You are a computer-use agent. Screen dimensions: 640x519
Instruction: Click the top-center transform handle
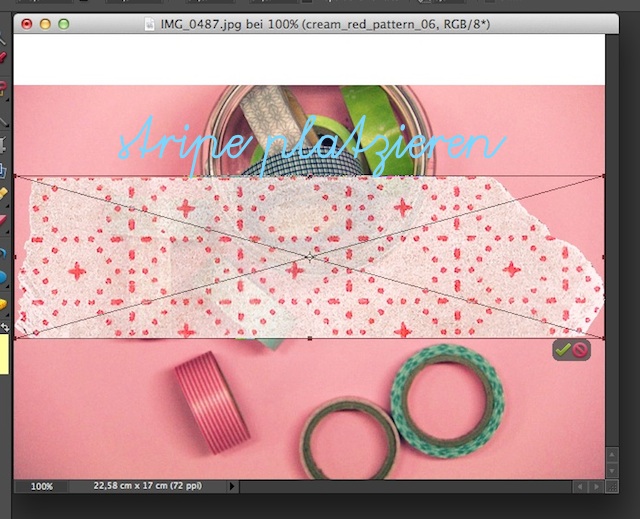(310, 178)
